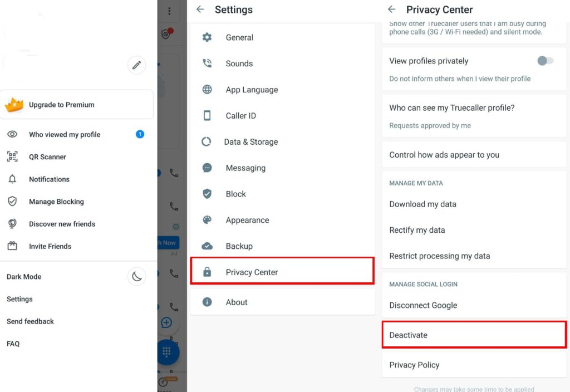Open Privacy Center from Settings
Screen dimensions: 570x392
(282, 271)
